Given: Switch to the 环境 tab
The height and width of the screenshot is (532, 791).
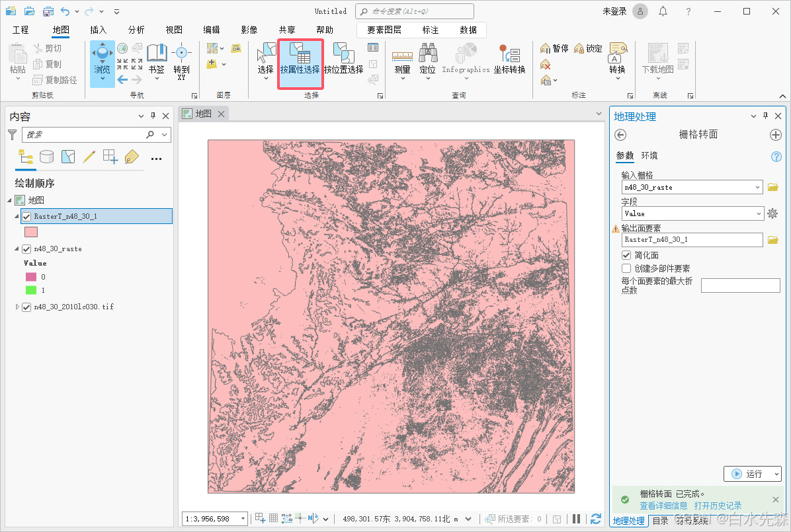Looking at the screenshot, I should (x=649, y=156).
